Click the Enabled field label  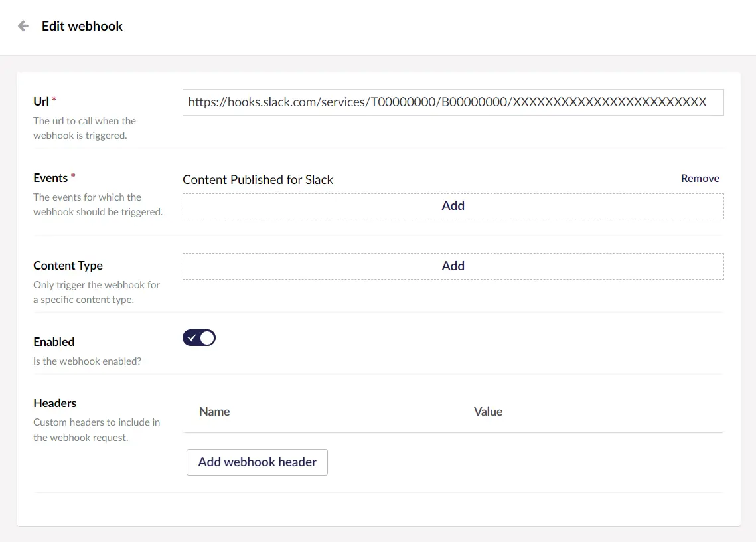click(x=54, y=341)
